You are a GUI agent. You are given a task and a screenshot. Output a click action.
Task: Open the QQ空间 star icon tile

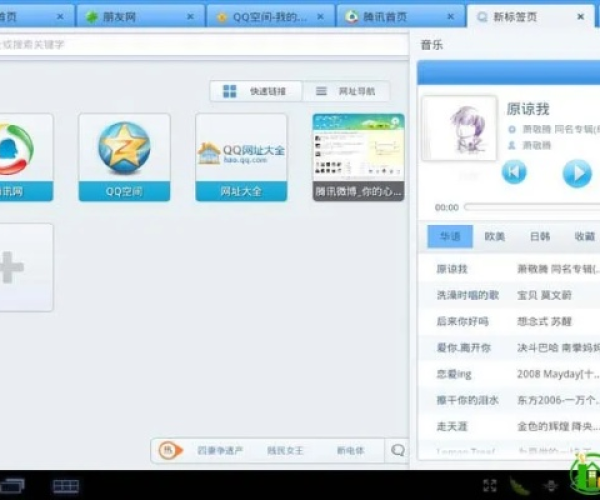pyautogui.click(x=124, y=149)
